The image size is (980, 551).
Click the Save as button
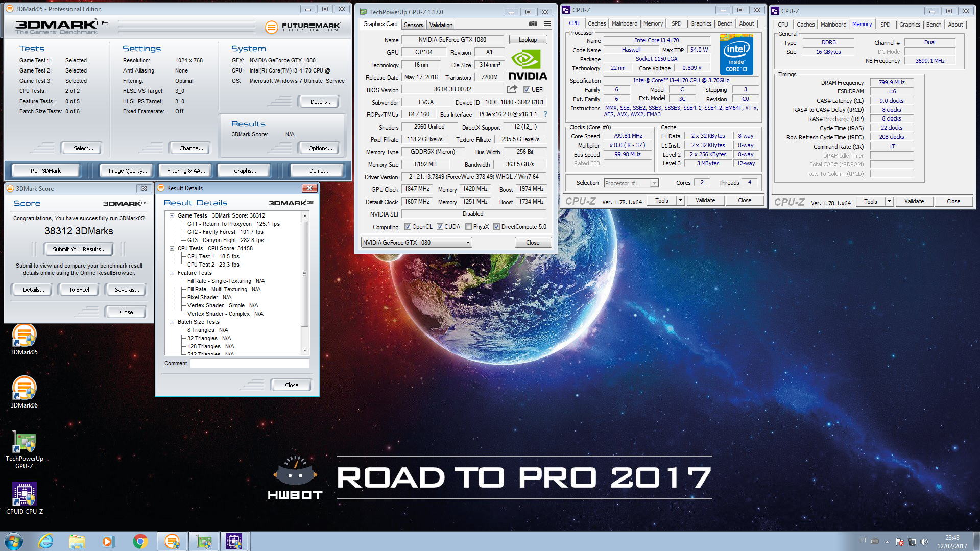point(127,290)
